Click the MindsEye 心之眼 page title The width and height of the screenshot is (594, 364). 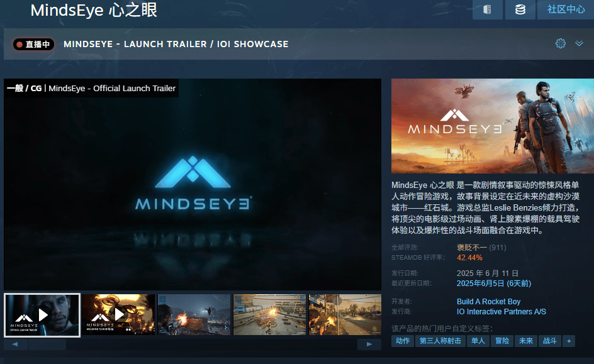(94, 10)
